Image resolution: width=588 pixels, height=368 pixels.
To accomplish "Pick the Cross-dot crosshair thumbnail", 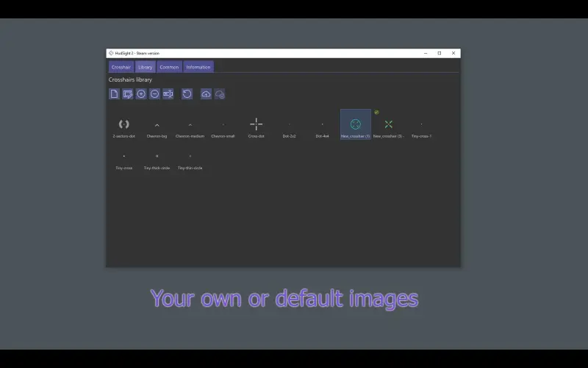I will coord(256,124).
